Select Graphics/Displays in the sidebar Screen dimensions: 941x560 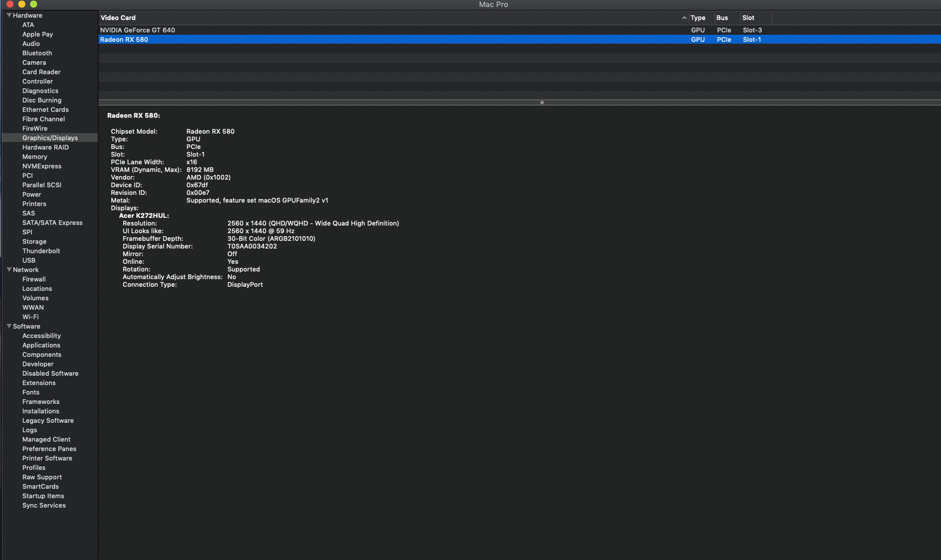[x=50, y=138]
